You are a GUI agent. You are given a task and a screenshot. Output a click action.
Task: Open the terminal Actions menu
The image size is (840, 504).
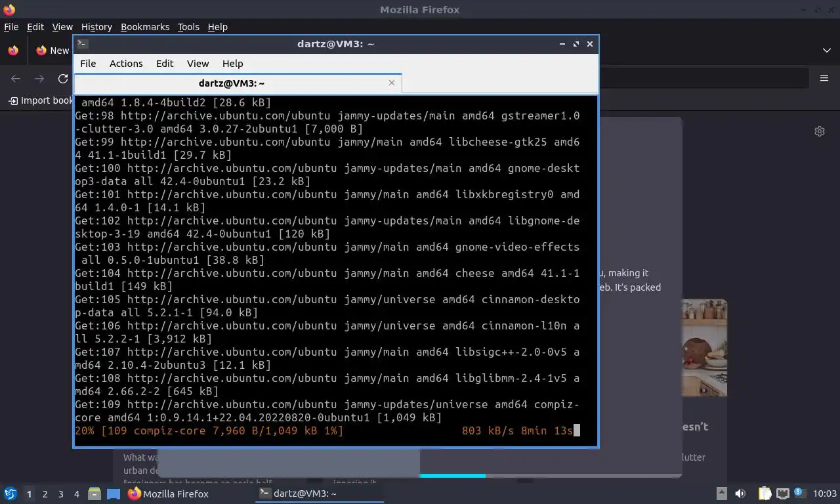coord(126,64)
